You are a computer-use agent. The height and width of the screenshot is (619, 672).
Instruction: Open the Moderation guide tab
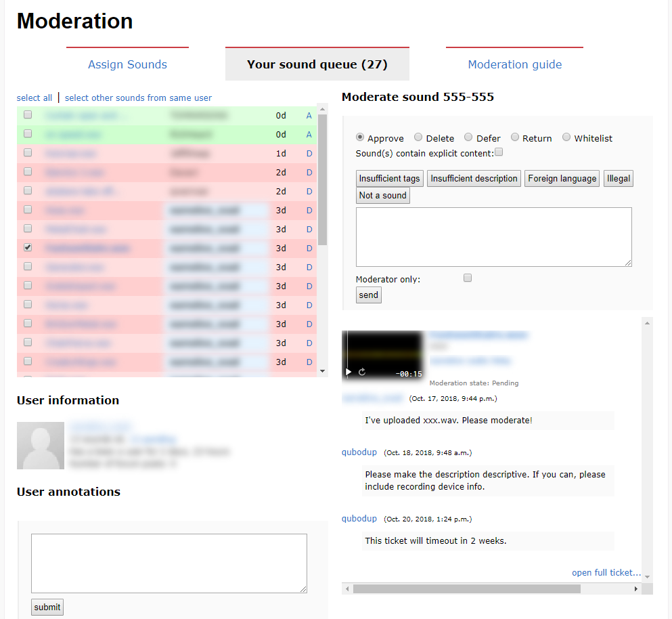pos(514,64)
